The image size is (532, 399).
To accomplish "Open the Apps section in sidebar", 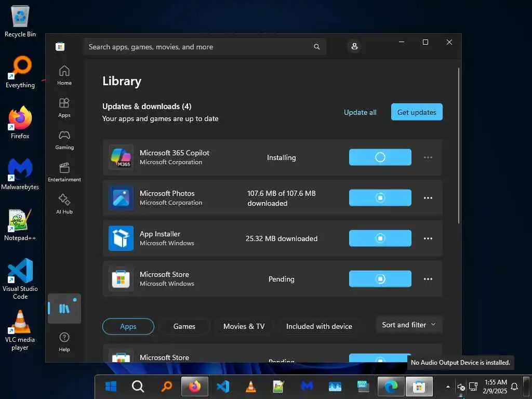I will [64, 108].
